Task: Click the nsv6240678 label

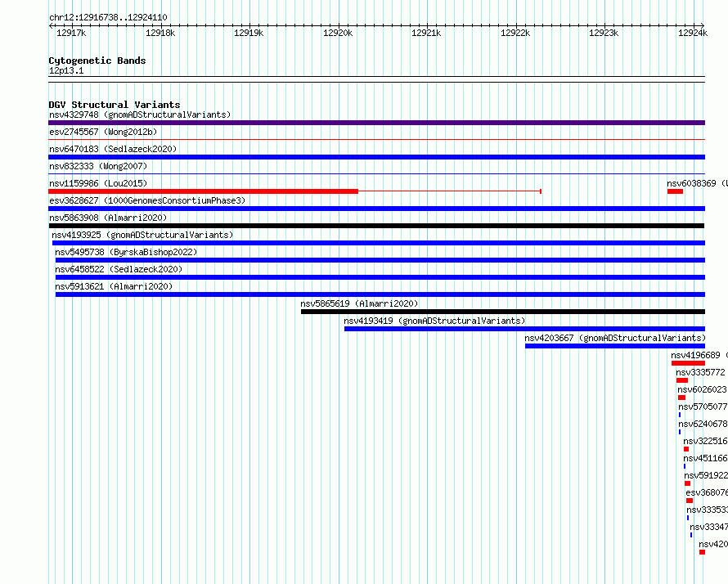Action: (703, 424)
